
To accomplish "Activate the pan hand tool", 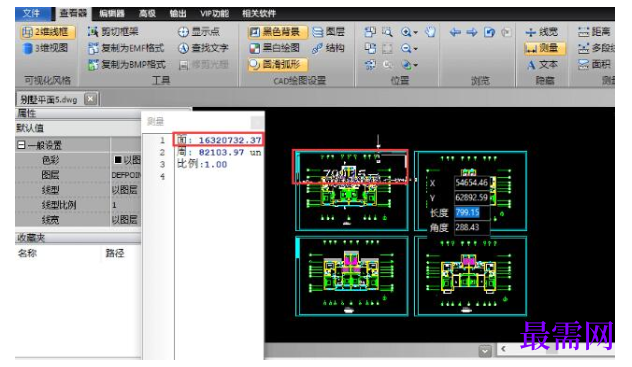I will 430,31.
